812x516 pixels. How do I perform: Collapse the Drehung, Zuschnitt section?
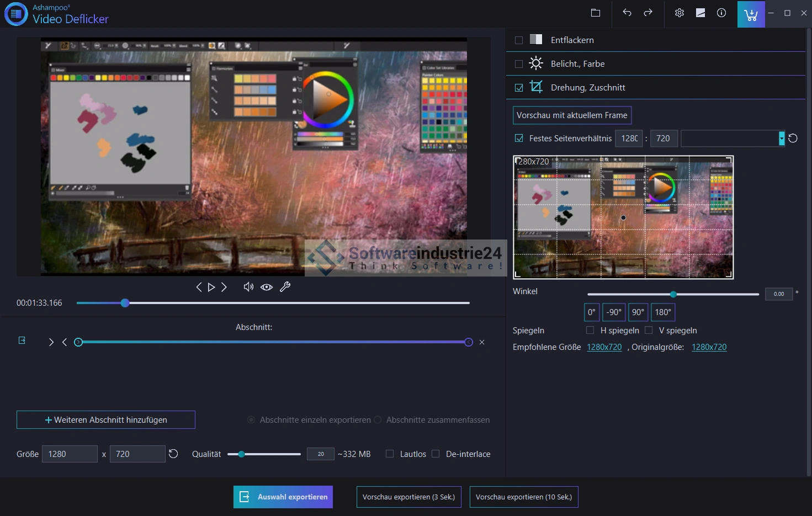tap(587, 88)
